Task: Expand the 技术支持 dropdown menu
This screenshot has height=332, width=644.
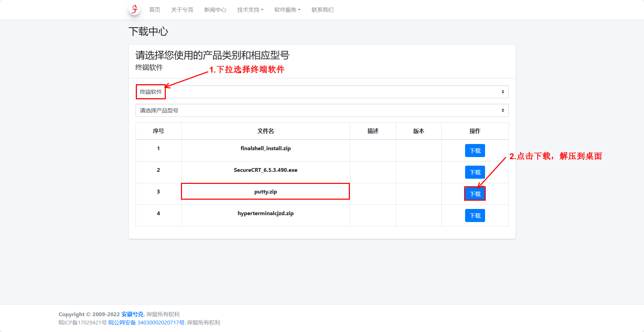Action: [x=250, y=10]
